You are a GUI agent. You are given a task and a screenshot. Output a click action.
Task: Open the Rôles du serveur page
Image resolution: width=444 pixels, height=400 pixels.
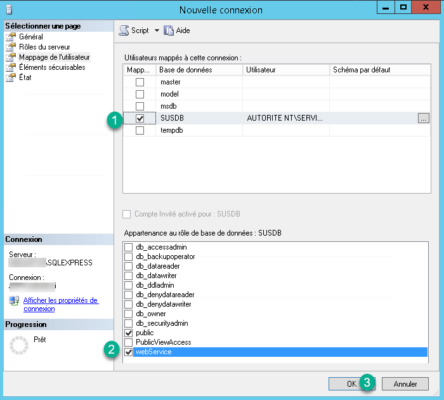(x=44, y=47)
